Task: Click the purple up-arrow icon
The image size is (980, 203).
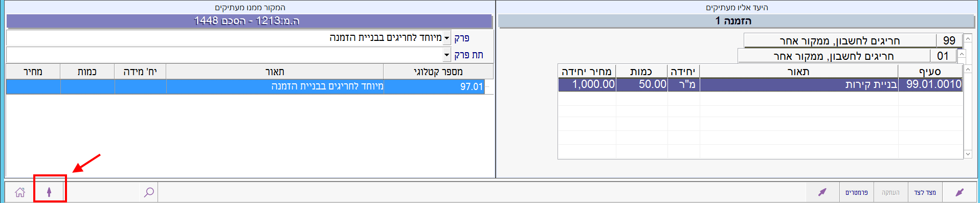Action: [49, 192]
